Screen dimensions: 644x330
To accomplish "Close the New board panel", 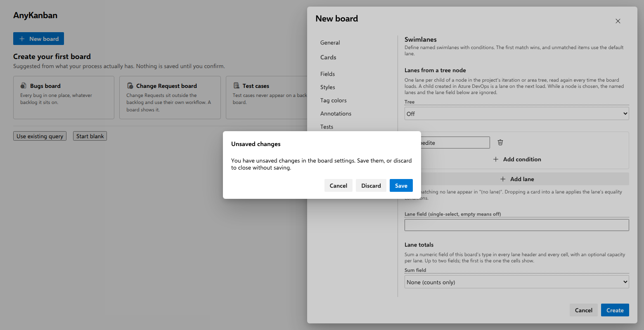I will (618, 21).
